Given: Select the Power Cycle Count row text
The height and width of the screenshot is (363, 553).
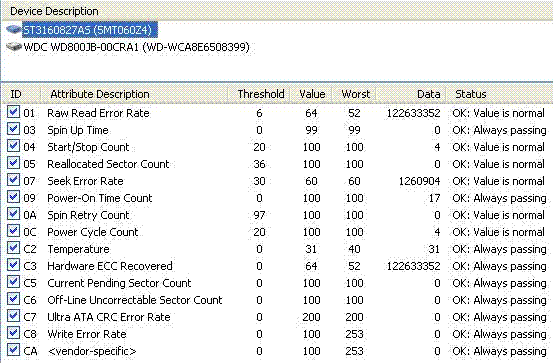Looking at the screenshot, I should [x=93, y=232].
